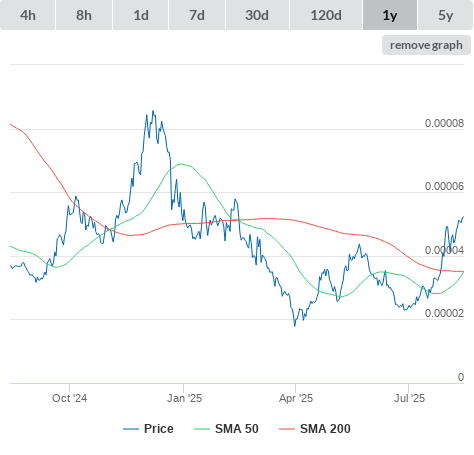
Task: Switch to the 8h time range
Action: (x=84, y=15)
